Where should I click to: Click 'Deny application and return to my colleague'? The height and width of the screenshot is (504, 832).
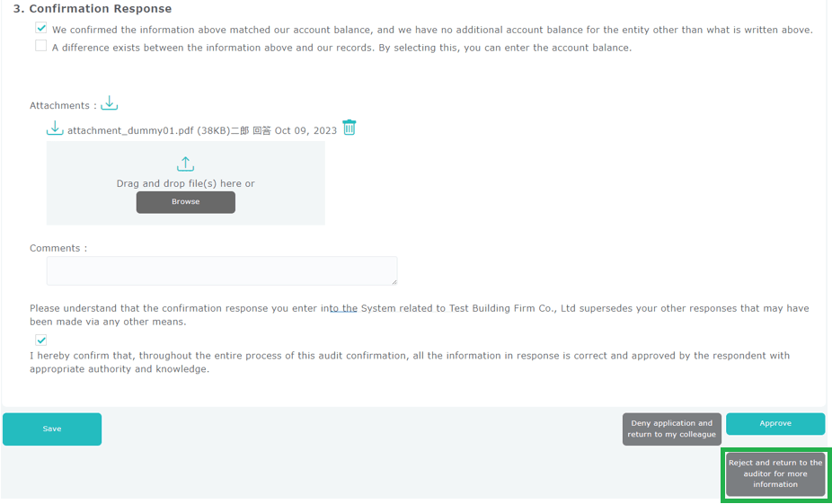(671, 429)
